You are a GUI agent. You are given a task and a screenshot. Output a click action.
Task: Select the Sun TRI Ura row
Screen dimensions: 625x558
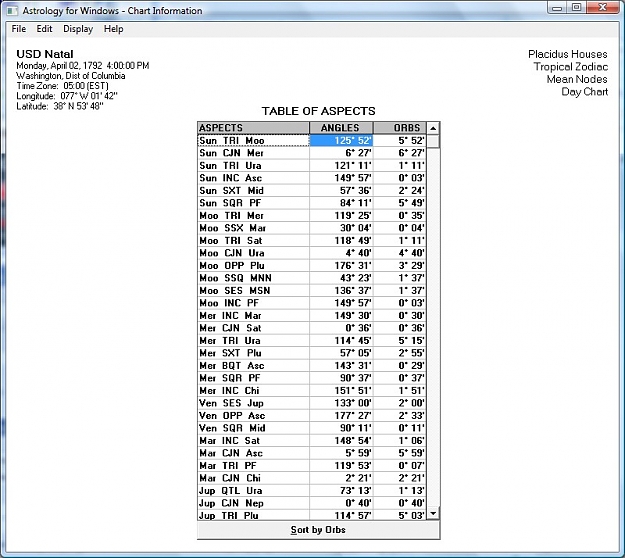(x=312, y=166)
